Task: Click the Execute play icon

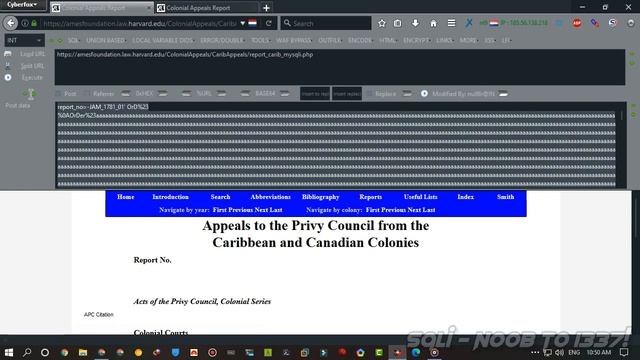Action: click(x=8, y=78)
